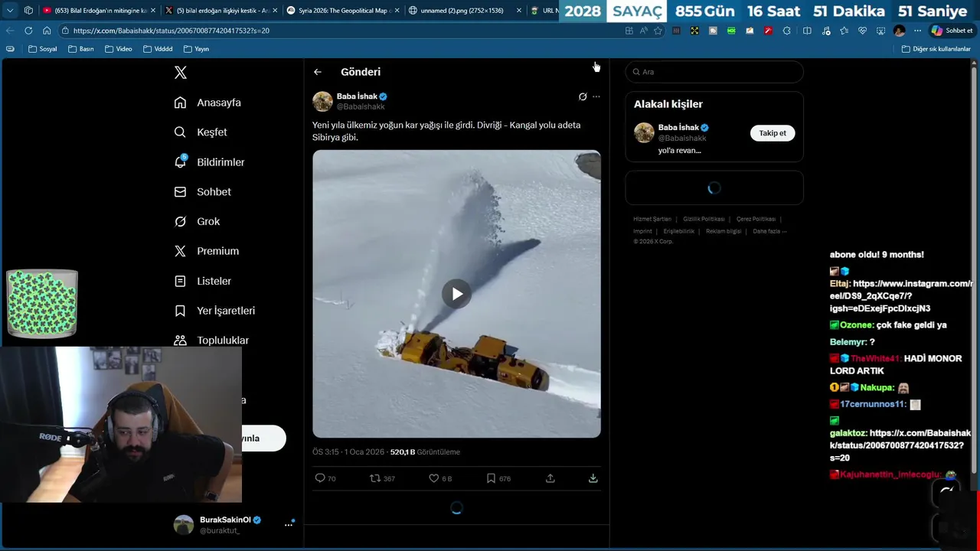
Task: Open the Hizmet Şartları link
Action: [x=652, y=220]
